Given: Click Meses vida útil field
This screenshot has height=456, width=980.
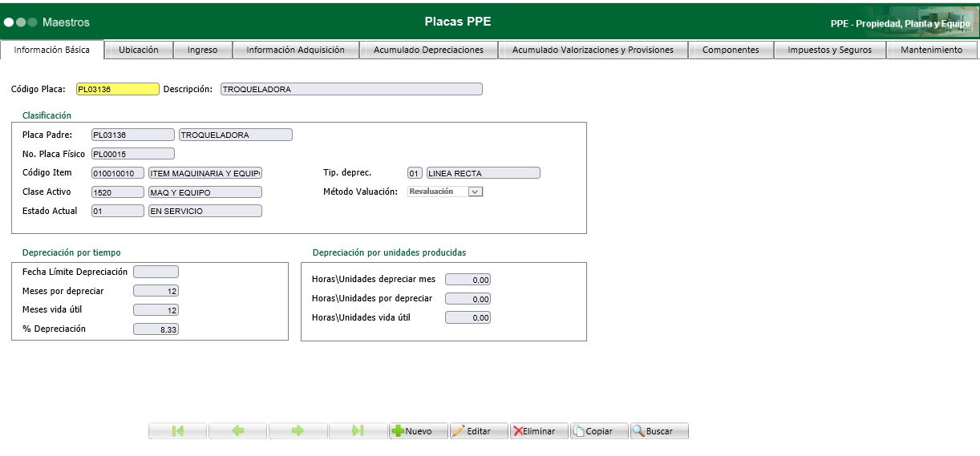Looking at the screenshot, I should pyautogui.click(x=156, y=310).
